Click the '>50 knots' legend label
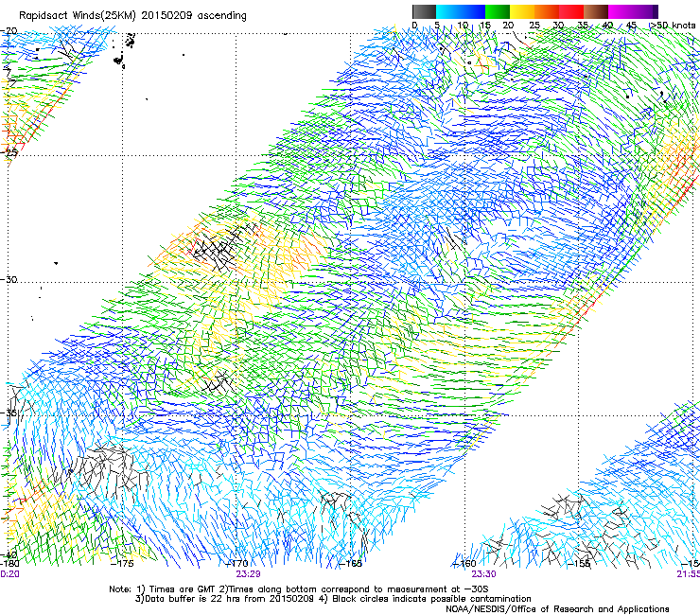 673,26
